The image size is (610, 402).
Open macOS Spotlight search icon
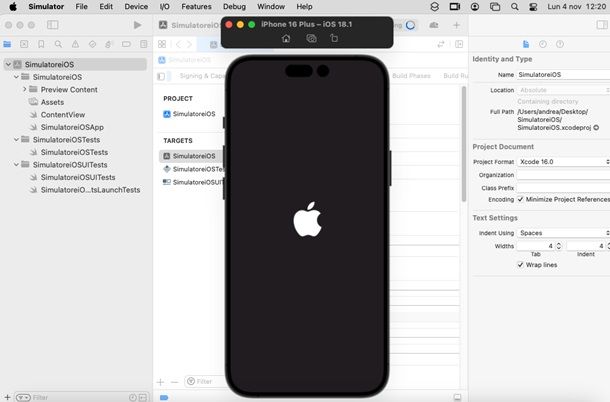[514, 7]
